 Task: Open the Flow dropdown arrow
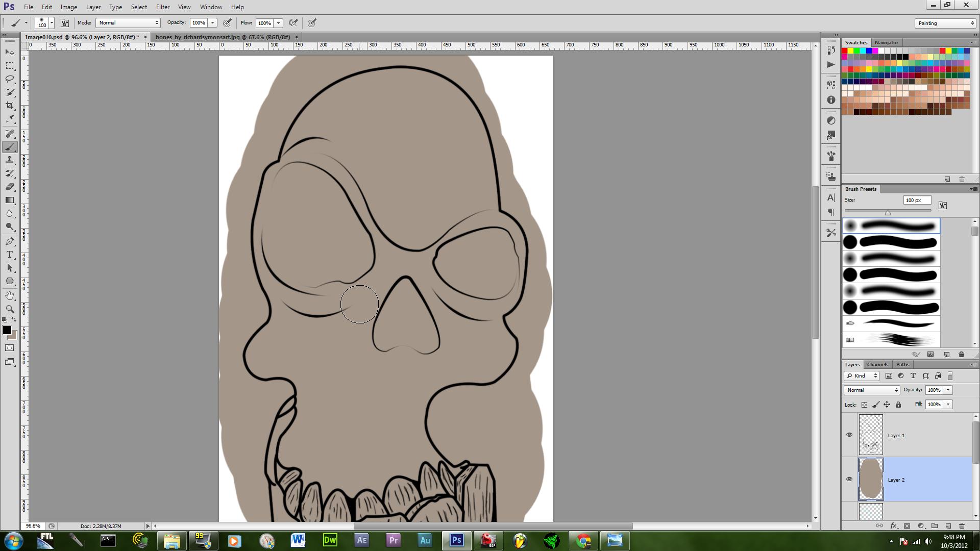279,23
